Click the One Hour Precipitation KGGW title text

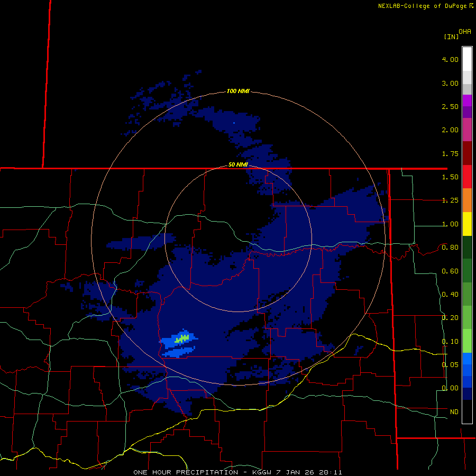coord(237,472)
